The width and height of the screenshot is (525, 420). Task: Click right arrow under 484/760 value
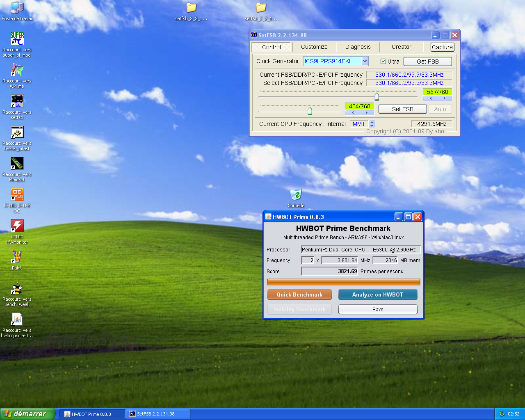367,113
